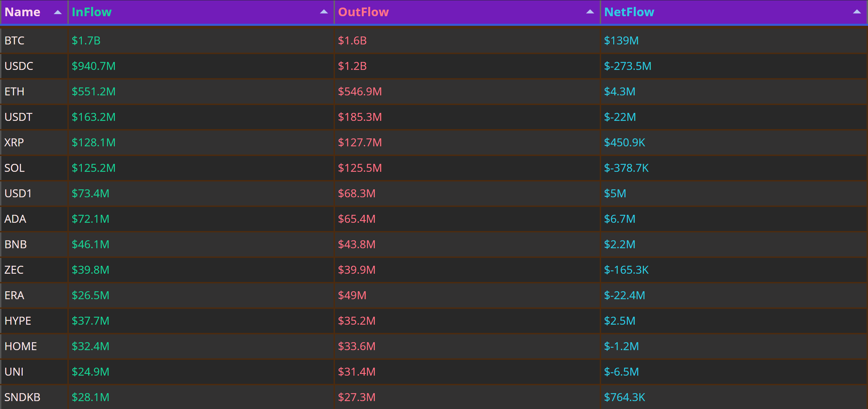
Task: Click USDT outflow value $185.3M
Action: (x=360, y=117)
